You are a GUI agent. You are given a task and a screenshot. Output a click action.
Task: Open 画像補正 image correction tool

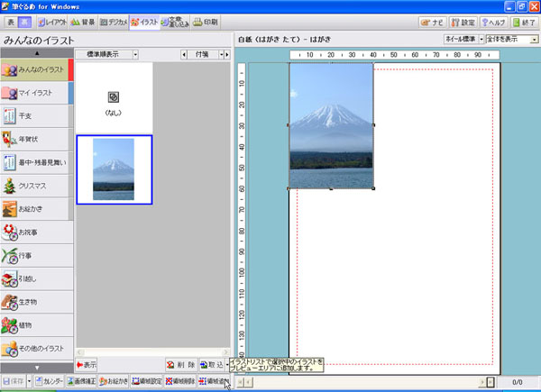(x=82, y=381)
